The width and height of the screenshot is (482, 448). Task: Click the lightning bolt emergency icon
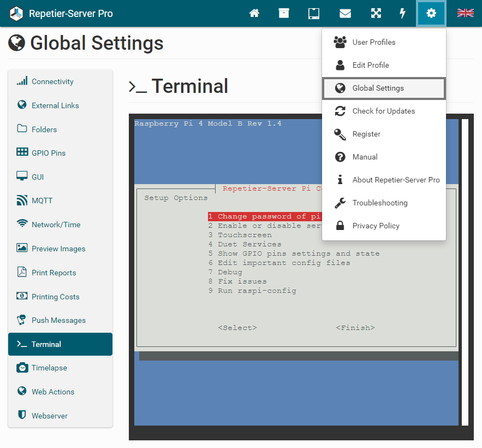click(x=402, y=13)
